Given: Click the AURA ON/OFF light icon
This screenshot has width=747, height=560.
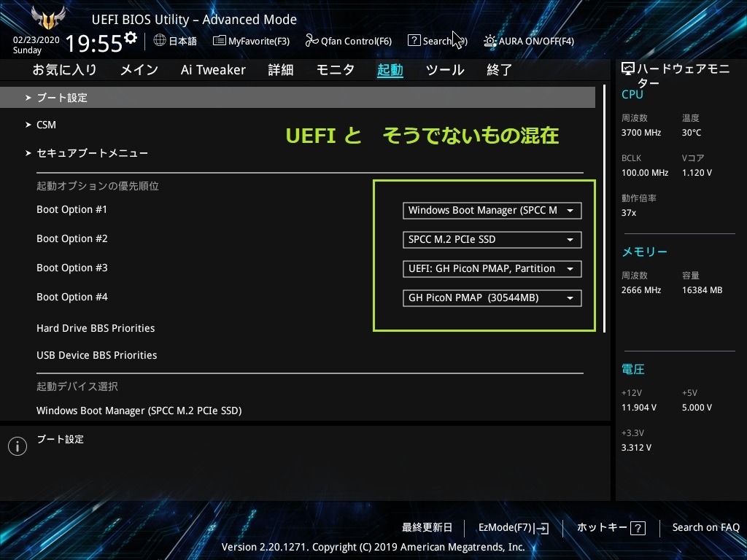Looking at the screenshot, I should [x=489, y=41].
